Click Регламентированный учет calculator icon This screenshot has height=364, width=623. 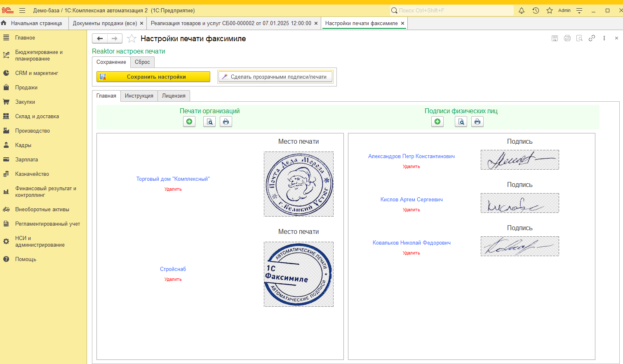6,224
